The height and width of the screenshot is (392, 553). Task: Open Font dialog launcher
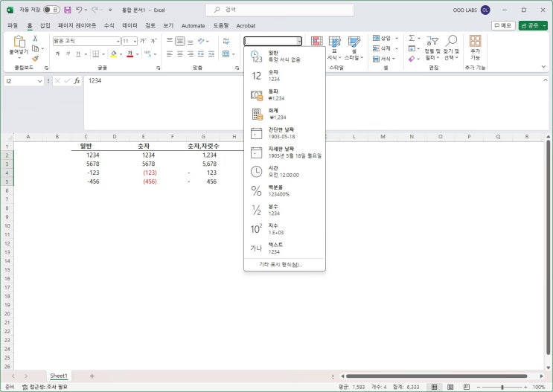158,68
